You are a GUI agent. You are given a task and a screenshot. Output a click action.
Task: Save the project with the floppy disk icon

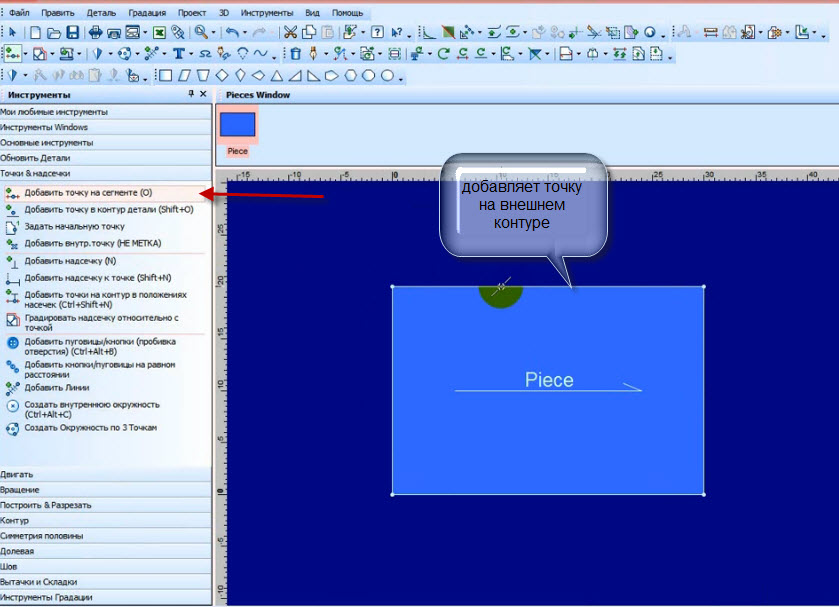[x=73, y=33]
